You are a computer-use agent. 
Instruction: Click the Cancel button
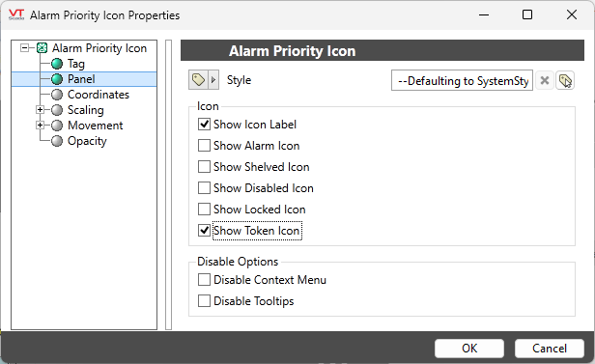pyautogui.click(x=549, y=349)
